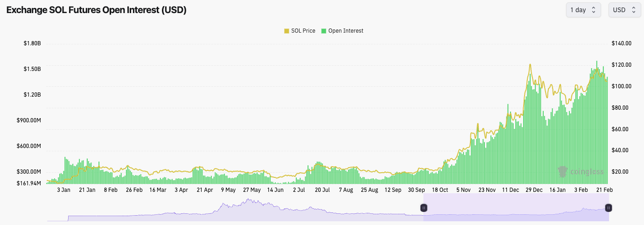Open the "1 day" interval dropdown
The width and height of the screenshot is (644, 225).
pyautogui.click(x=583, y=10)
